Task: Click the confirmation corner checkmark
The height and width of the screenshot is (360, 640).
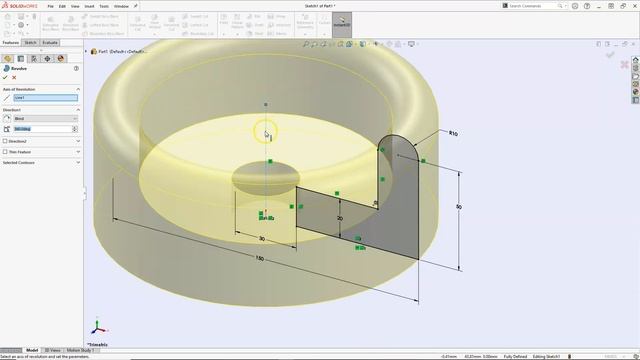Action: [610, 54]
